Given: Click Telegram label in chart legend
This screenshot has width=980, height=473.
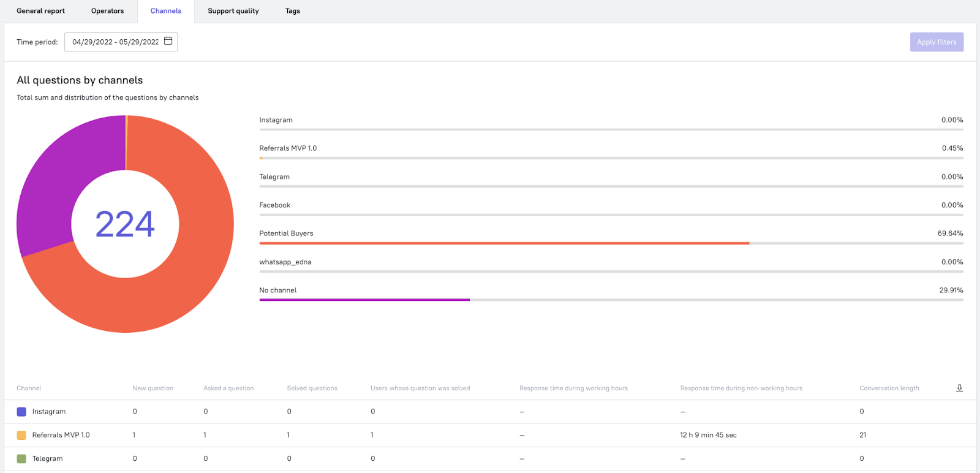Looking at the screenshot, I should (x=274, y=176).
